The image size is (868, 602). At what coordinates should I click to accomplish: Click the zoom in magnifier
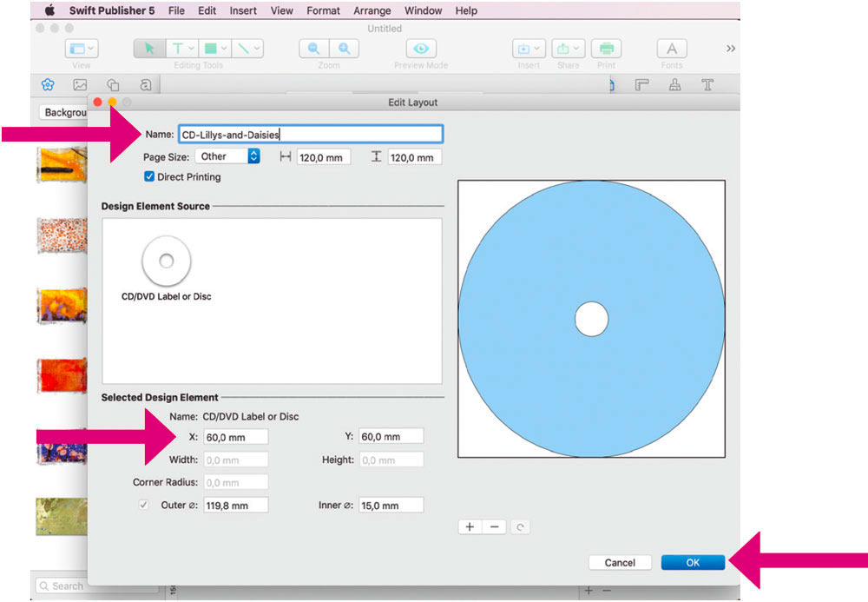coord(345,49)
